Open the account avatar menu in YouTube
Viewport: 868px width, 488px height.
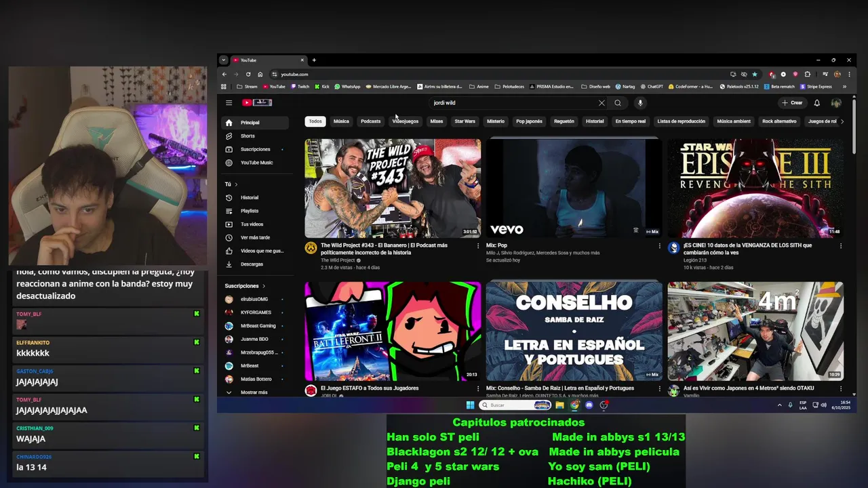[x=836, y=103]
